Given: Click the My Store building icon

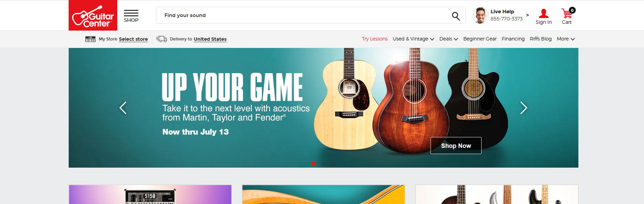Looking at the screenshot, I should pyautogui.click(x=90, y=39).
